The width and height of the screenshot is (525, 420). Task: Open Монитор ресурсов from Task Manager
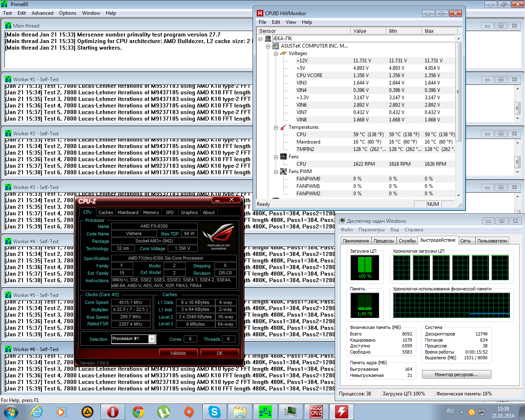[x=457, y=374]
